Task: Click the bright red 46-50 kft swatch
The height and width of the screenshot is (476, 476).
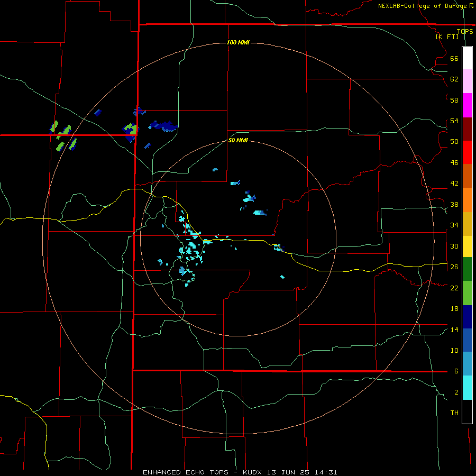Action: [x=467, y=152]
